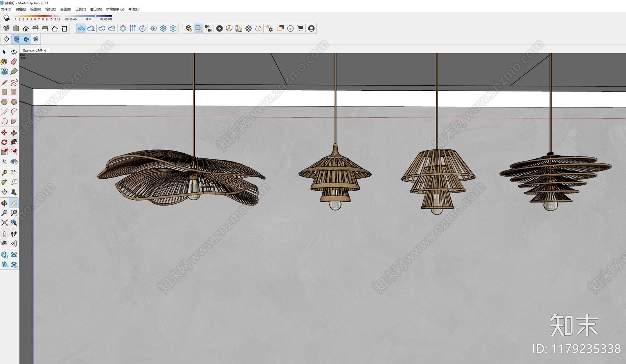The width and height of the screenshot is (626, 364).
Task: Open Enscape Material Editor
Action: pos(248,29)
